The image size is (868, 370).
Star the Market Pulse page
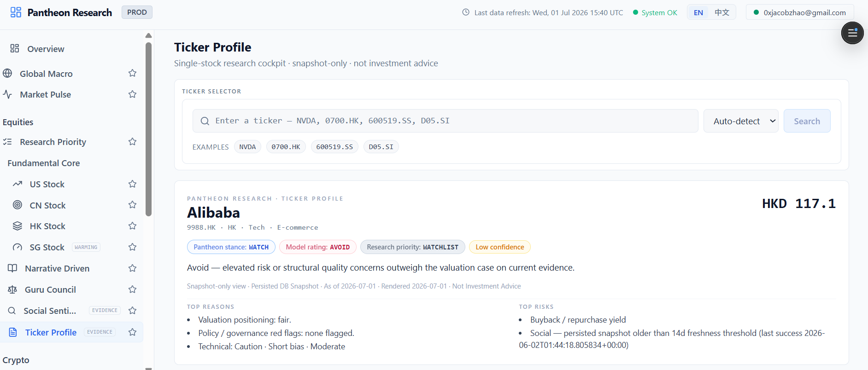[x=132, y=94]
